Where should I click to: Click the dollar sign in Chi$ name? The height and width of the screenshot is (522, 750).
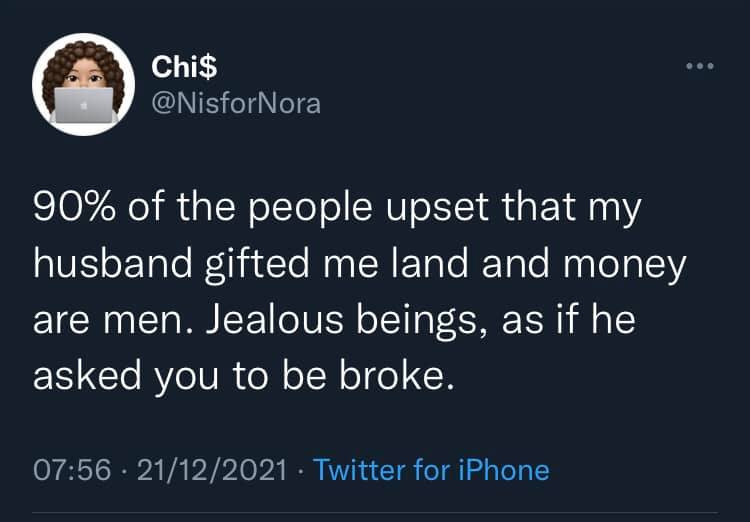click(x=210, y=67)
